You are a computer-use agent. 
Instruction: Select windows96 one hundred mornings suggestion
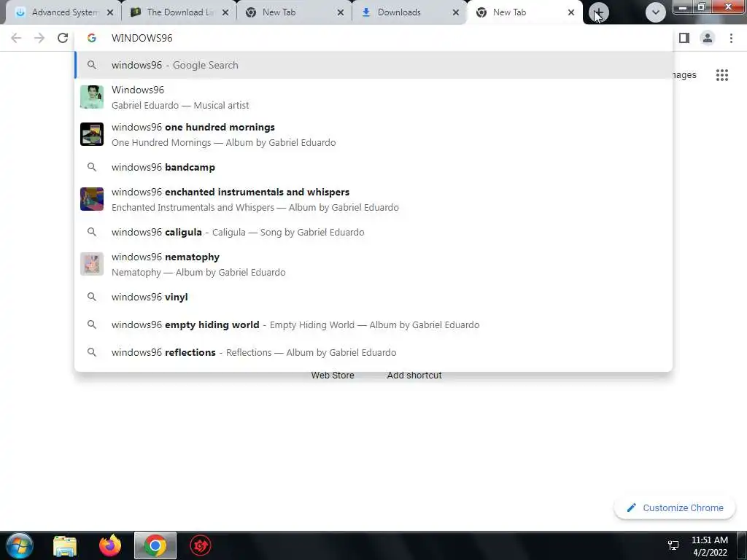pyautogui.click(x=373, y=134)
